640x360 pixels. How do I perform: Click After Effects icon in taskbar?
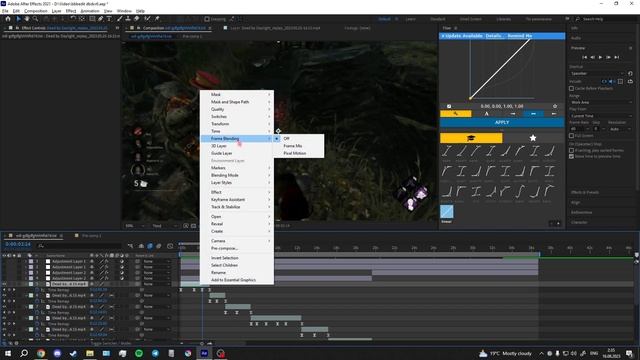click(x=204, y=353)
